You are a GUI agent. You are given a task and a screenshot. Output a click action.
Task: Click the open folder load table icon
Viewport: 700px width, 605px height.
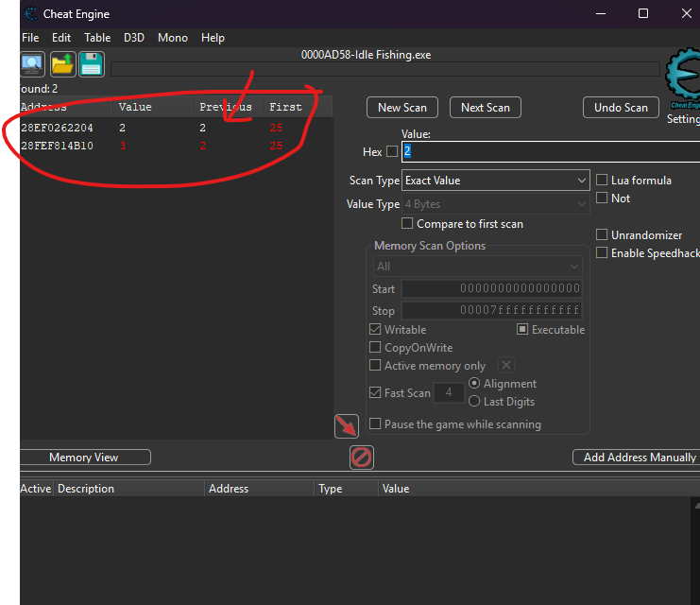pyautogui.click(x=62, y=64)
